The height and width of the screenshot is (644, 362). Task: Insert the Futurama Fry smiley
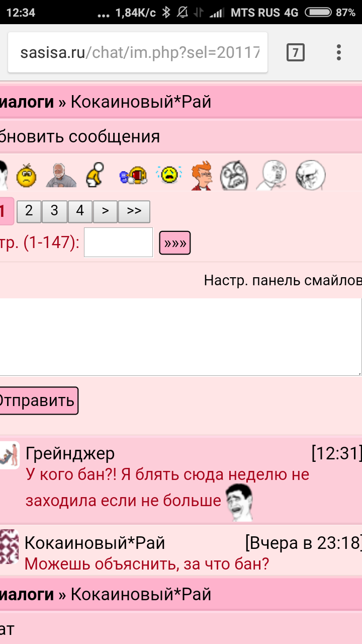(202, 176)
